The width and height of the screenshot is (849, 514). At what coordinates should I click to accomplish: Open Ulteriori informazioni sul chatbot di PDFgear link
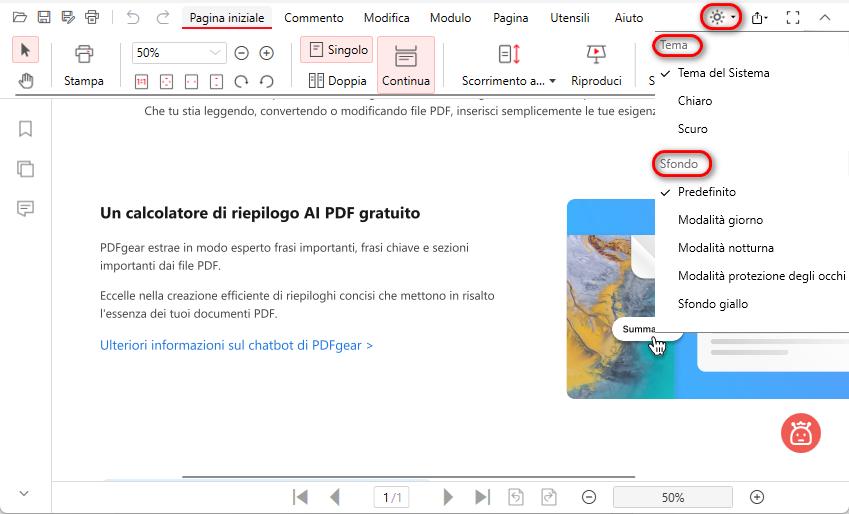[237, 345]
